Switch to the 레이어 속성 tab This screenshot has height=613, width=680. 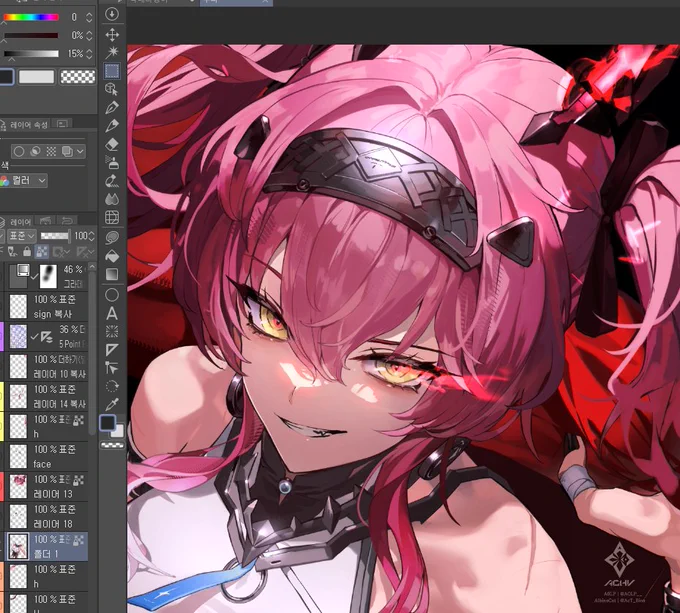point(25,125)
